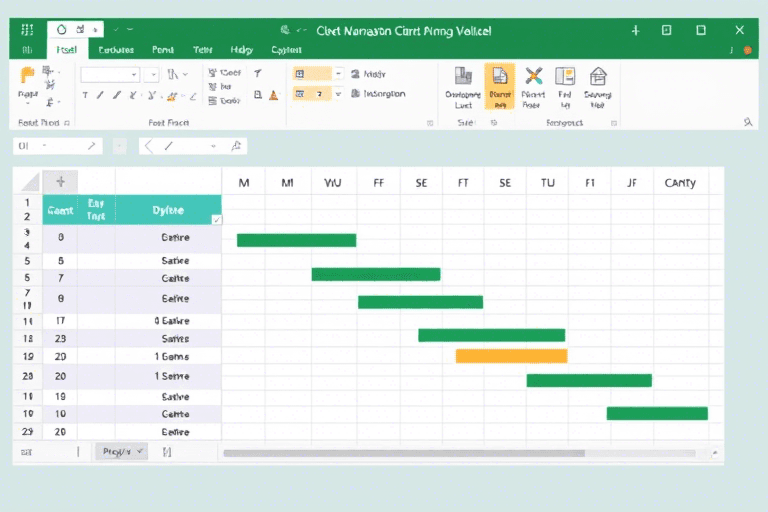This screenshot has height=512, width=768.
Task: Click the orange Gantt bar
Action: tap(511, 356)
